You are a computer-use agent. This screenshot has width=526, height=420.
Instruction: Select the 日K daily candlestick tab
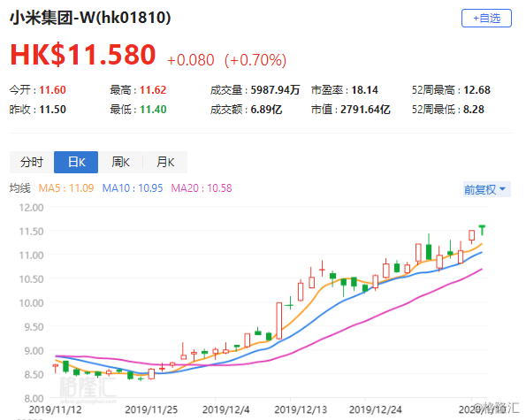(x=76, y=162)
